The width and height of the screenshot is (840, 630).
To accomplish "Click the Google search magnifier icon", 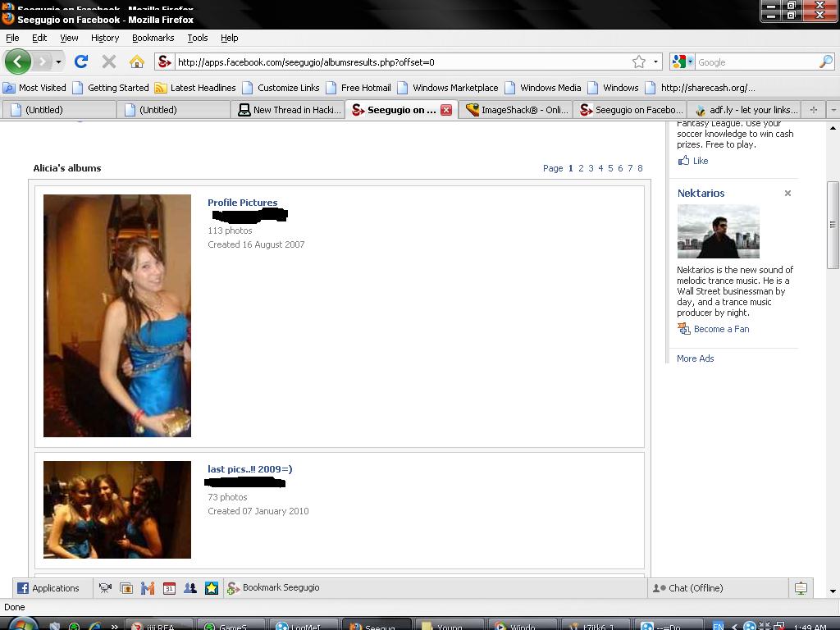I will (x=825, y=62).
